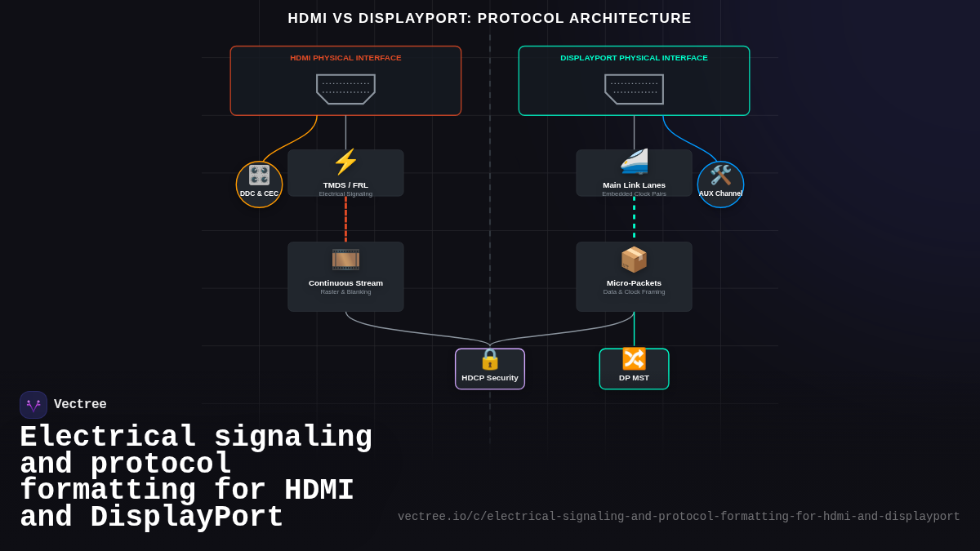Image resolution: width=980 pixels, height=551 pixels.
Task: Open the padlock icon for HDCP Security
Action: 489,360
